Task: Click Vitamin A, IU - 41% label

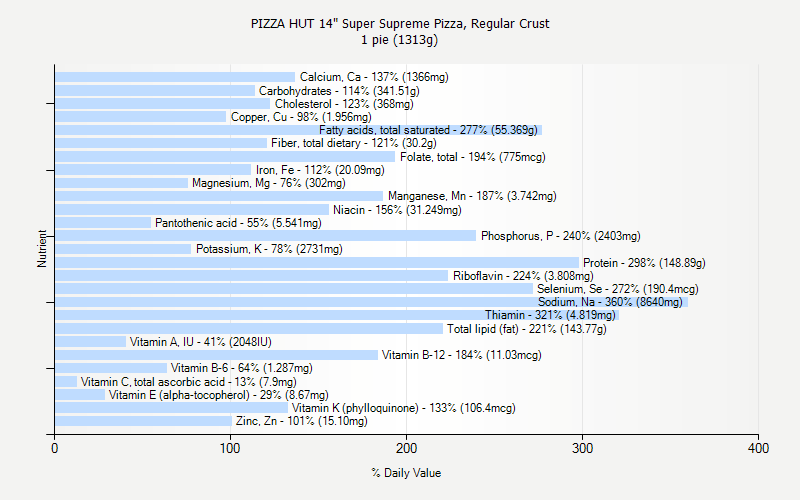Action: click(201, 342)
